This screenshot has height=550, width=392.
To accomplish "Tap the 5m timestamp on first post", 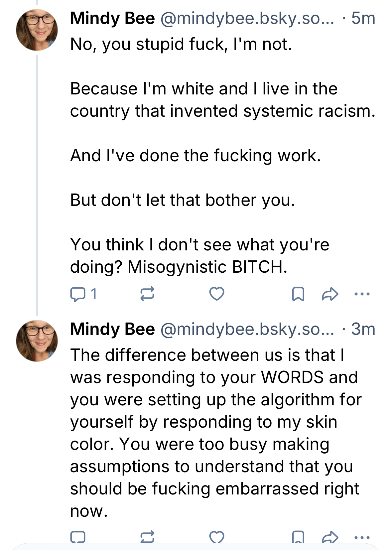I will point(363,18).
